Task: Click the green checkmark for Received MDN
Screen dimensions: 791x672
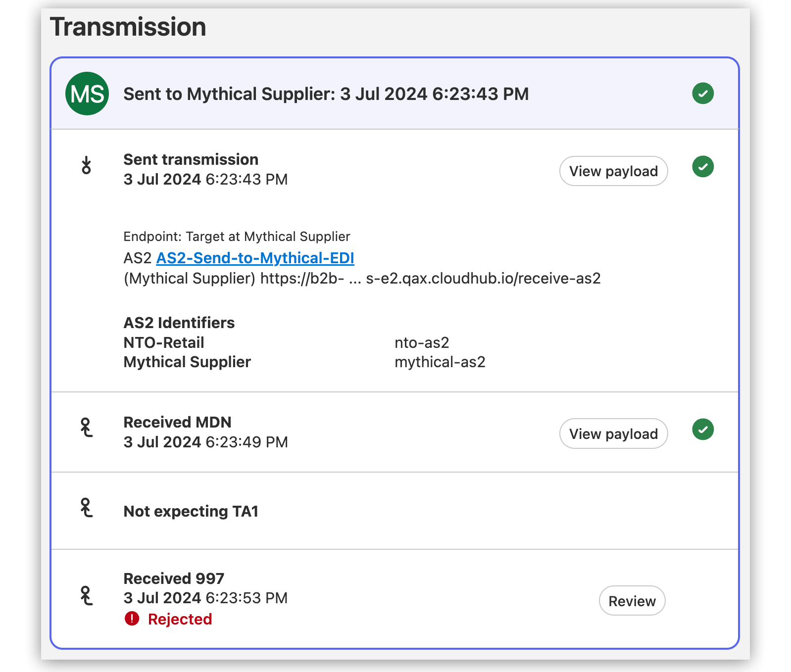Action: tap(703, 430)
